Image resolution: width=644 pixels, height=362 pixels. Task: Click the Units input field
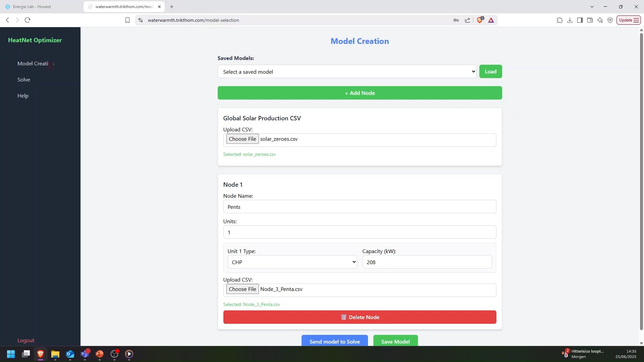(x=360, y=232)
